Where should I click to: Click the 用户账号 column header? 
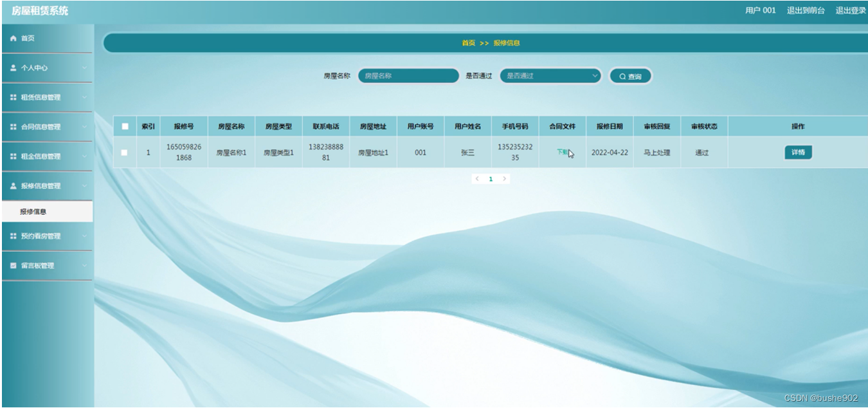point(420,127)
